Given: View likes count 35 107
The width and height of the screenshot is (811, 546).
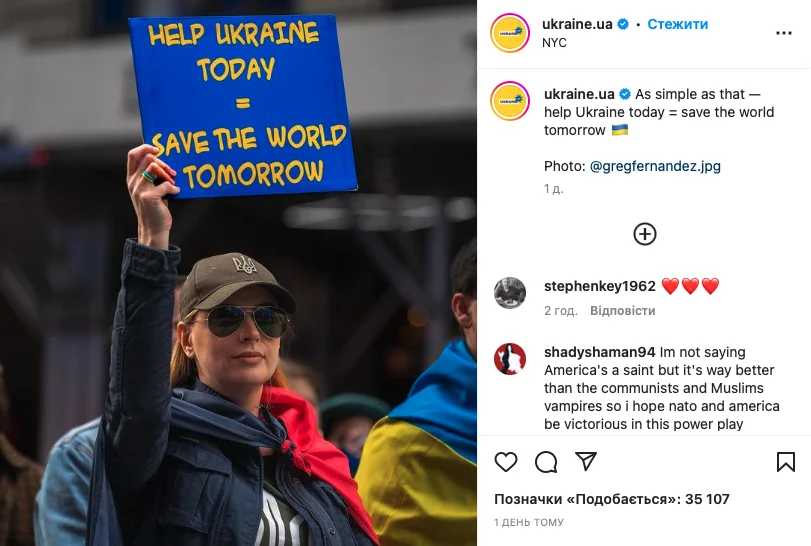Looking at the screenshot, I should click(x=612, y=499).
